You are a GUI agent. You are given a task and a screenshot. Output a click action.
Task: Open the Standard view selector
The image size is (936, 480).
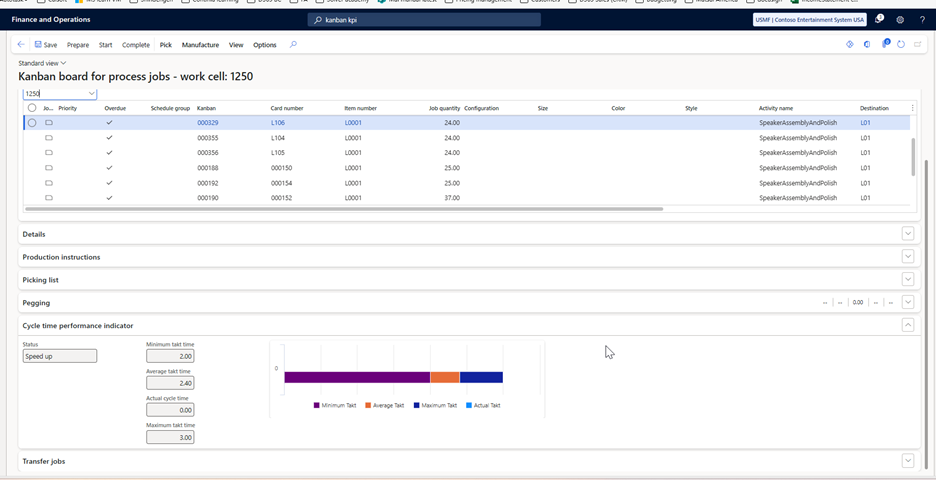(x=42, y=63)
